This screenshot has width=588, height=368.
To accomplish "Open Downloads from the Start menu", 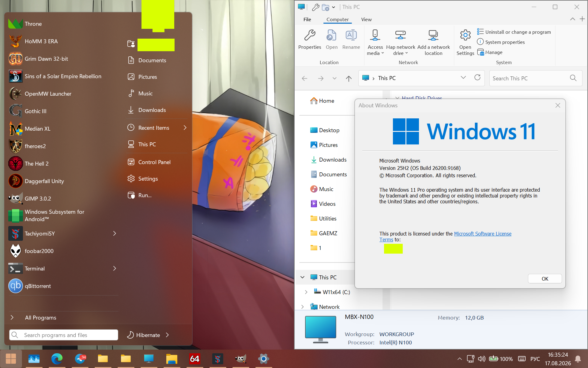I will click(x=157, y=110).
